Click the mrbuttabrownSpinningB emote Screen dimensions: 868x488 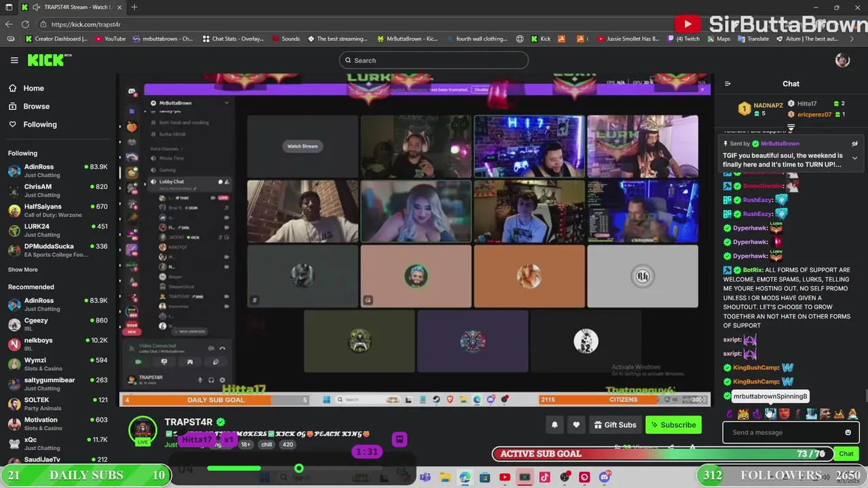point(770,413)
